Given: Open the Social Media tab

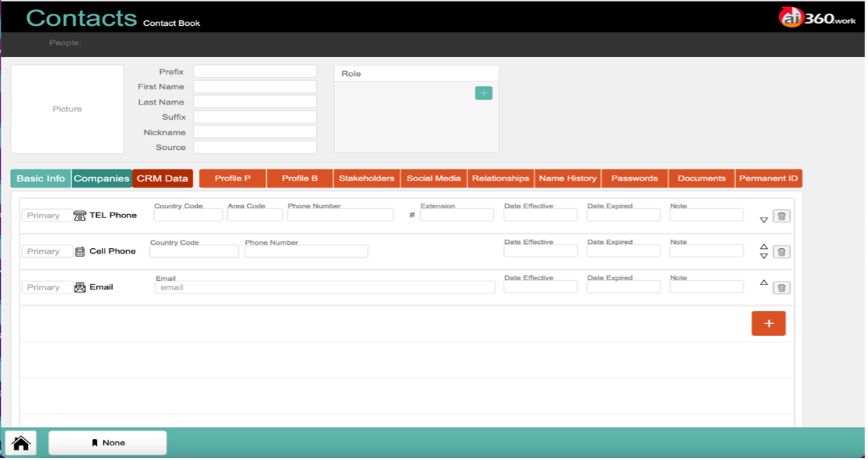Looking at the screenshot, I should [x=433, y=178].
